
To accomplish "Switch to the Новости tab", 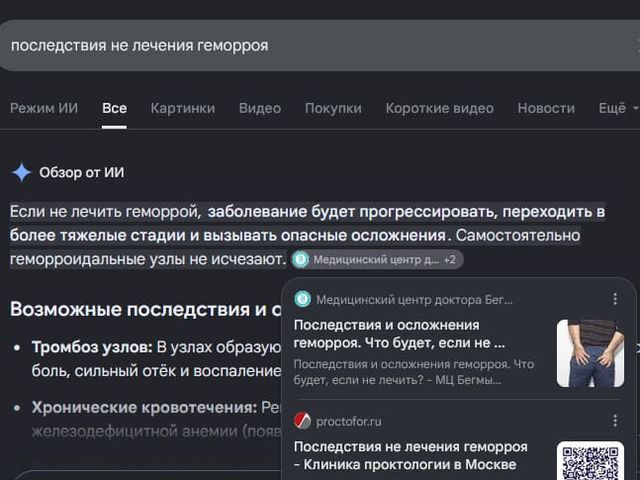I will coord(546,108).
